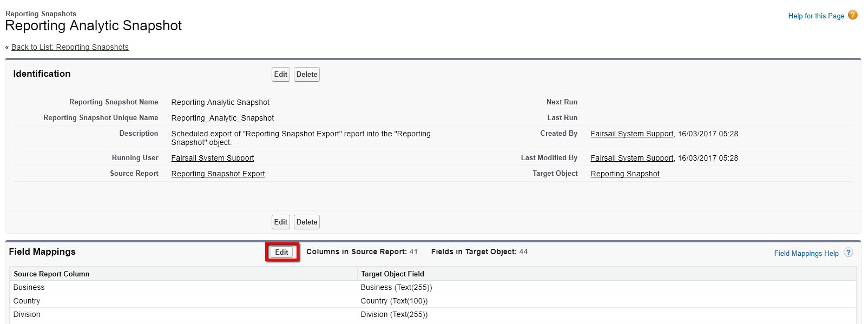Click the Edit button beside the Identification heading
Screen dimensions: 868x324
click(280, 75)
